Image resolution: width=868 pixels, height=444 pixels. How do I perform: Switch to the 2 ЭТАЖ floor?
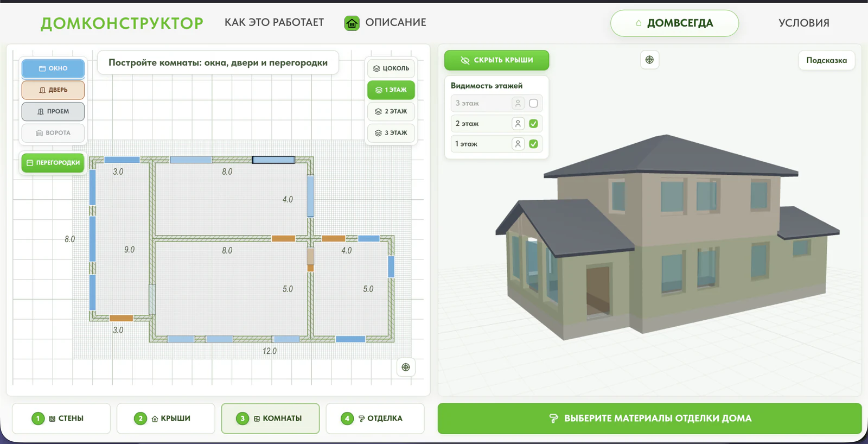point(391,111)
